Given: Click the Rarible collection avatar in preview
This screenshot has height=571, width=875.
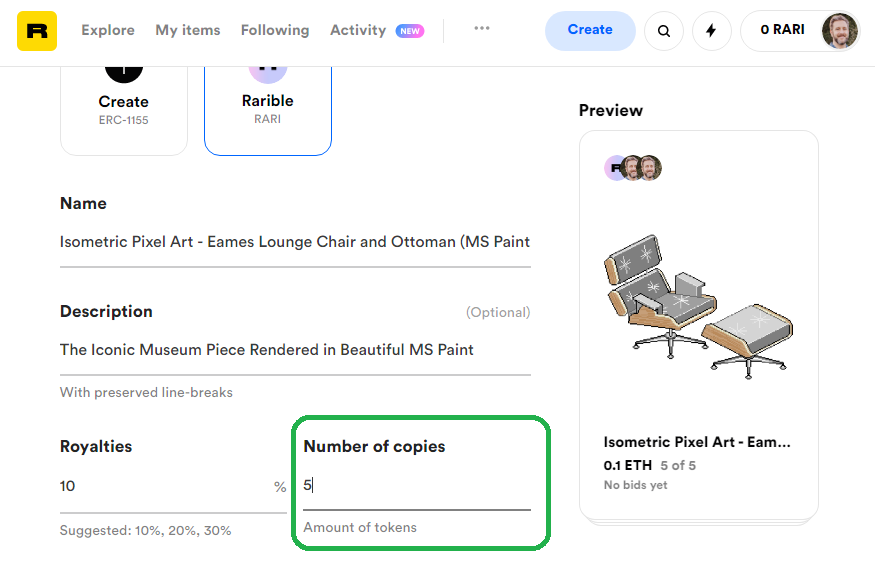Looking at the screenshot, I should [616, 167].
